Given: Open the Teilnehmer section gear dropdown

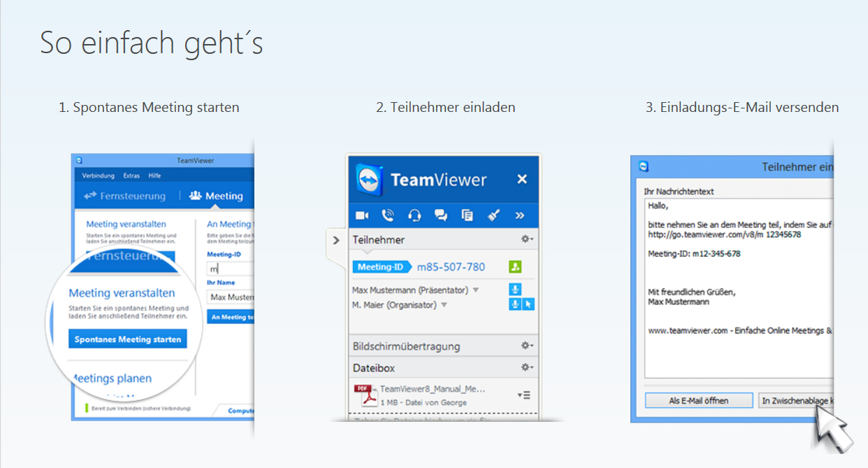Looking at the screenshot, I should 527,239.
